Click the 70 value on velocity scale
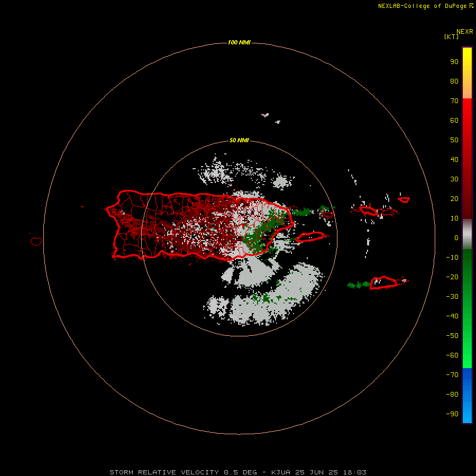 [x=454, y=101]
